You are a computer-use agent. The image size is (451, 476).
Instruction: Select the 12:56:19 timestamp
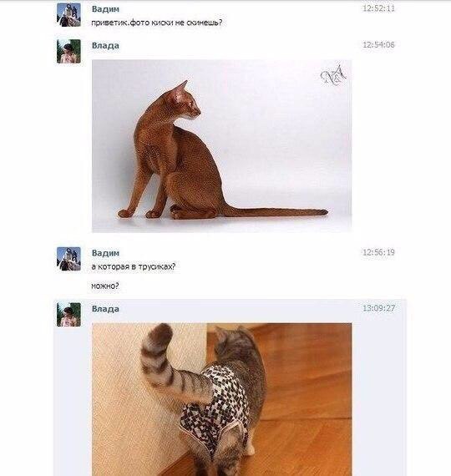378,252
